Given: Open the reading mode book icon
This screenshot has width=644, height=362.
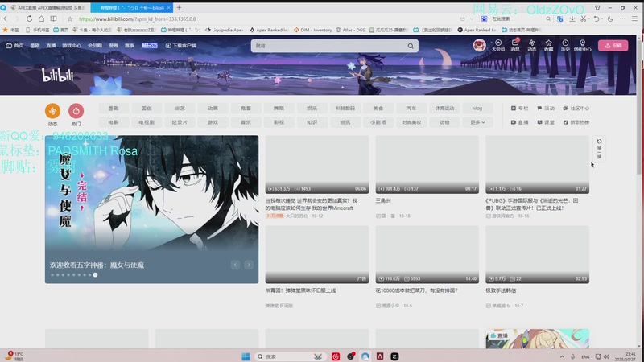Looking at the screenshot, I should 53,19.
